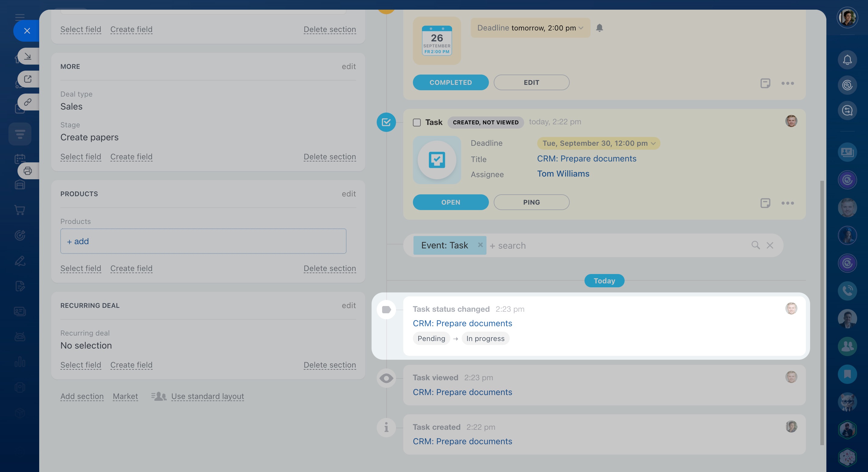Click the print icon on left panel
The width and height of the screenshot is (868, 472).
28,171
